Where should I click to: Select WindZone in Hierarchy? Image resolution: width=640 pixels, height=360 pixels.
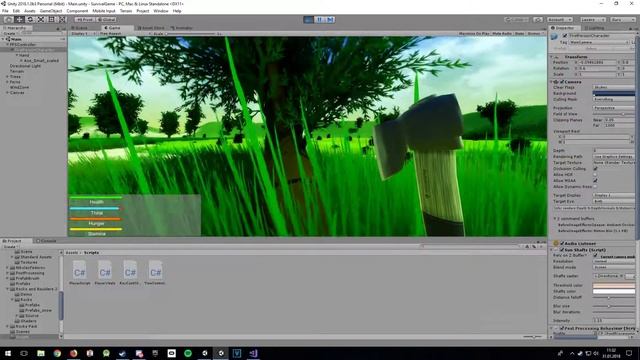[x=19, y=87]
